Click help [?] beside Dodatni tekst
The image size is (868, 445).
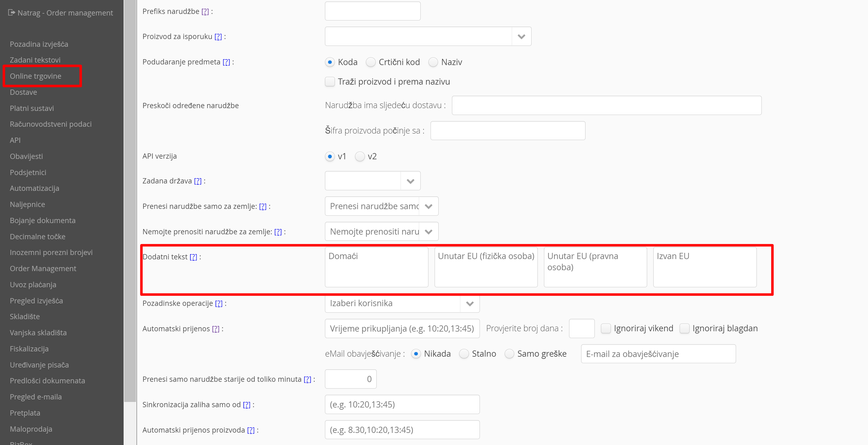click(193, 257)
